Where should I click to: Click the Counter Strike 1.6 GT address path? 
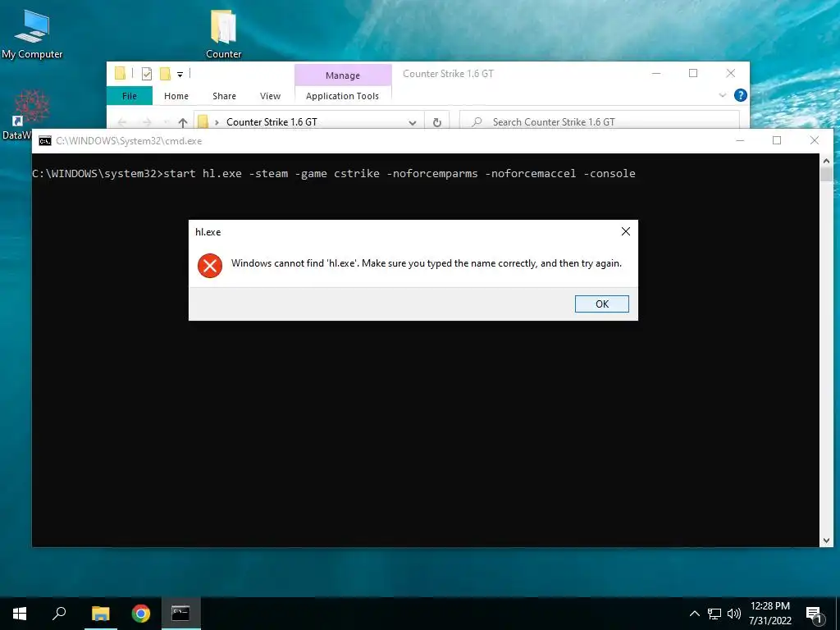click(x=272, y=122)
